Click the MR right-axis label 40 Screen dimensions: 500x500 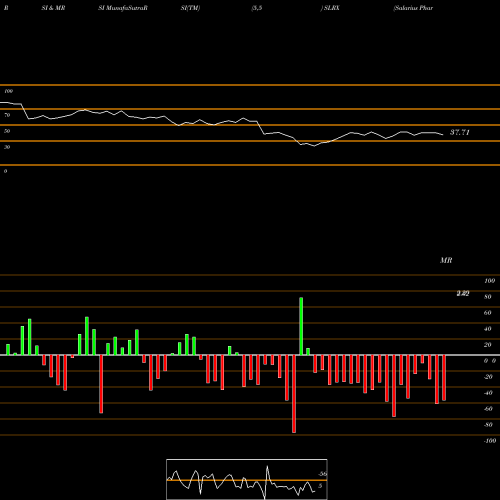488,329
